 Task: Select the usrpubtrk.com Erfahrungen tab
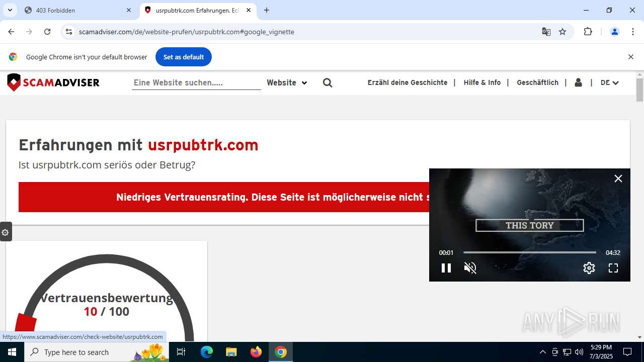[197, 10]
